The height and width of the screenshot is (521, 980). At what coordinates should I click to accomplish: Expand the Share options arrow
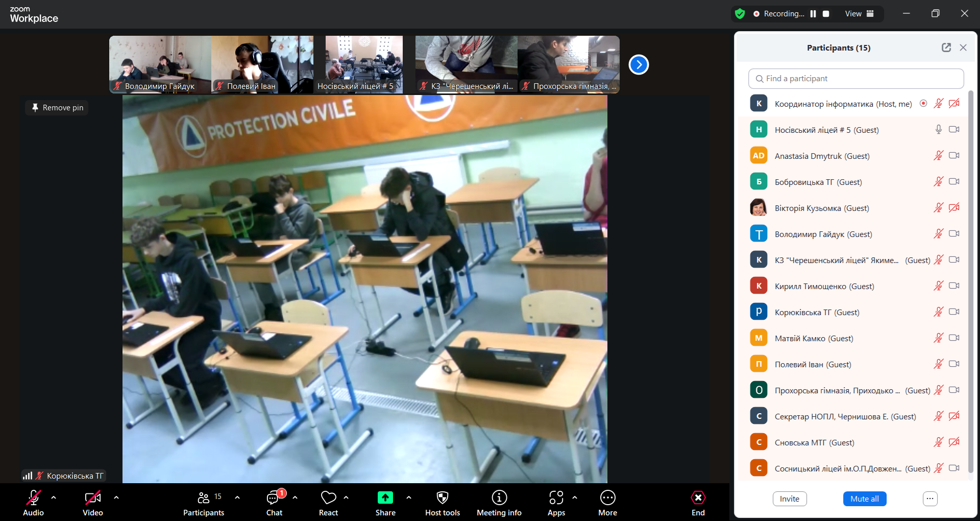click(409, 497)
